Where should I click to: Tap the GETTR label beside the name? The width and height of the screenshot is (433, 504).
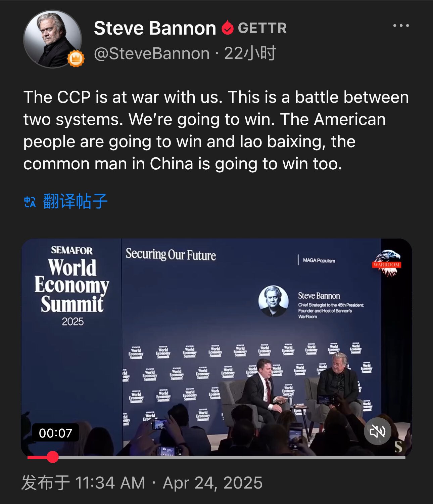click(x=262, y=28)
